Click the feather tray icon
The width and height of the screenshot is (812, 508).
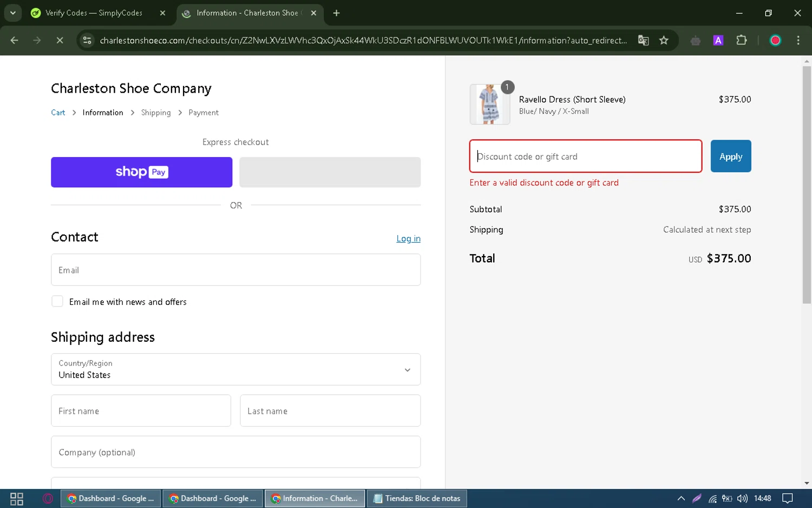[x=697, y=498]
